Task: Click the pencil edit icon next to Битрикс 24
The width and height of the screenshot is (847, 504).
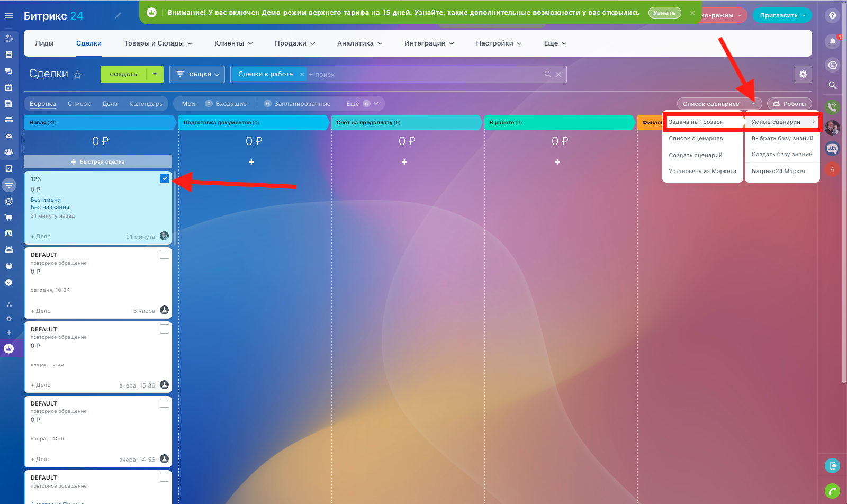Action: 118,15
